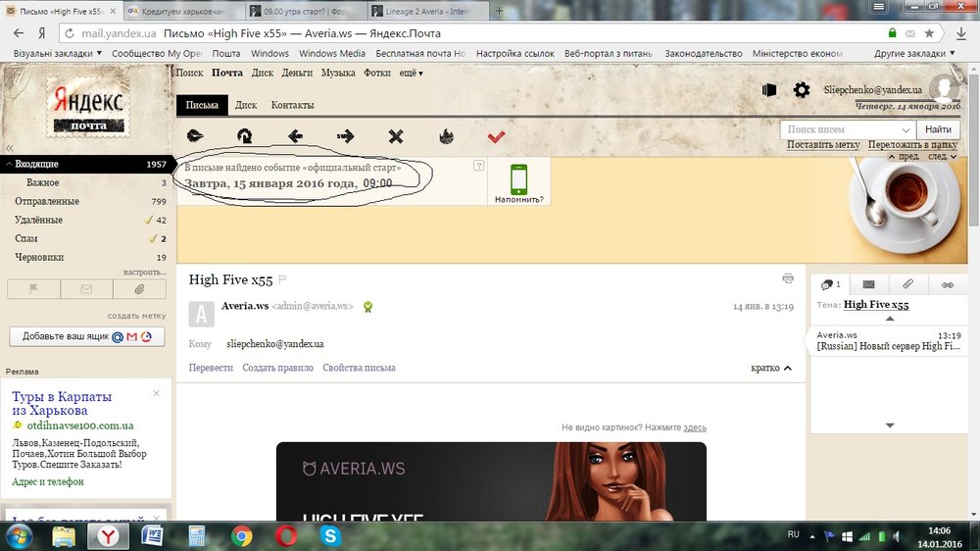The height and width of the screenshot is (551, 980).
Task: Toggle the flag next to High Five x55
Action: point(282,280)
